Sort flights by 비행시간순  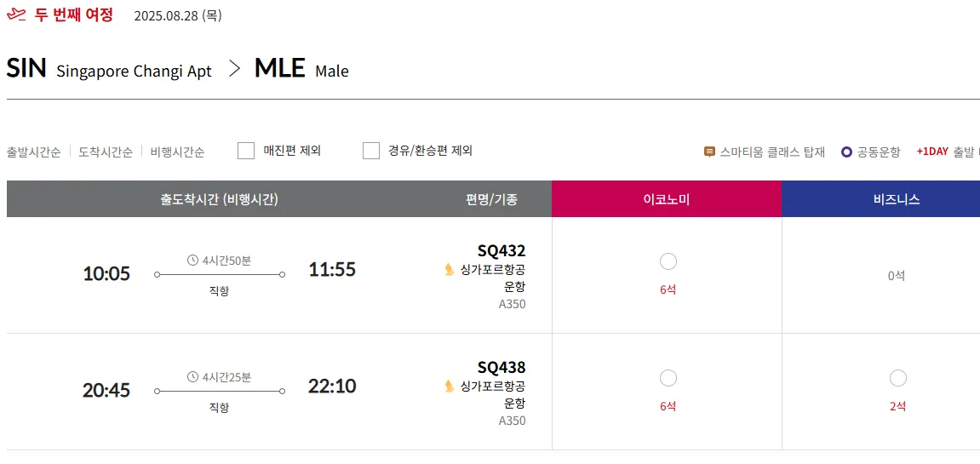pos(177,152)
